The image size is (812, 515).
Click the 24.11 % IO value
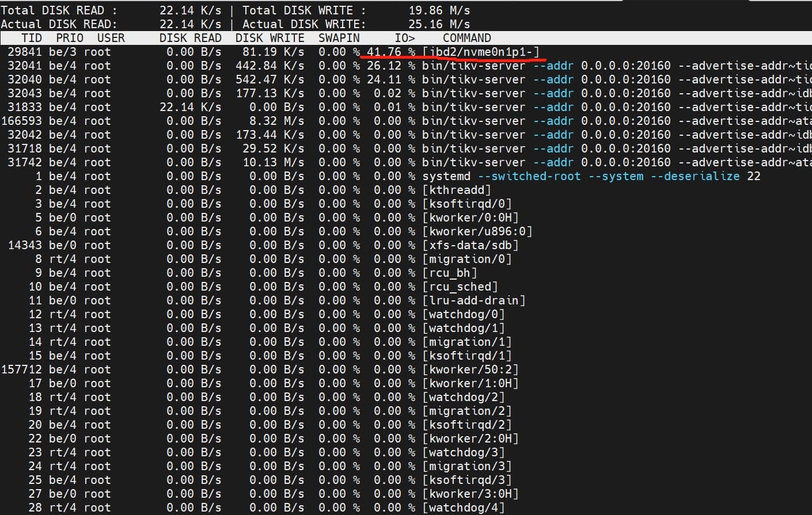point(391,79)
